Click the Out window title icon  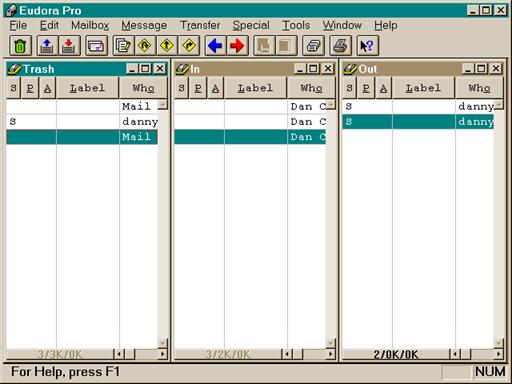(350, 69)
